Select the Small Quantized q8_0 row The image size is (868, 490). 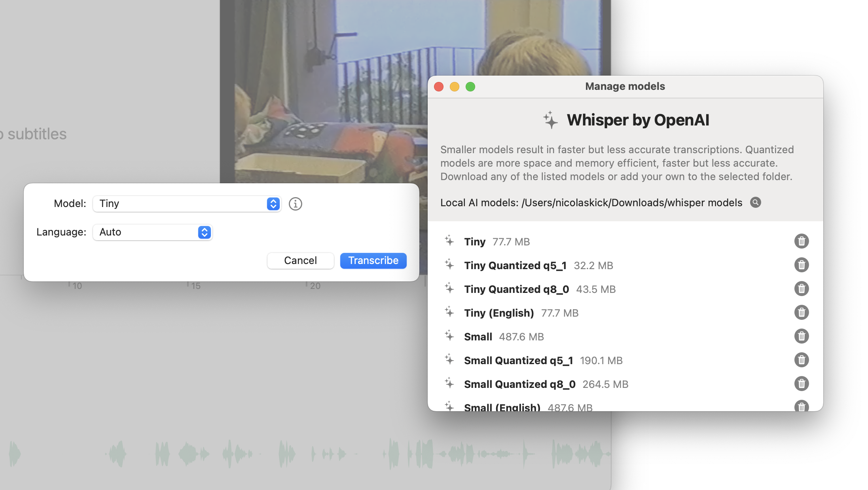pos(625,384)
